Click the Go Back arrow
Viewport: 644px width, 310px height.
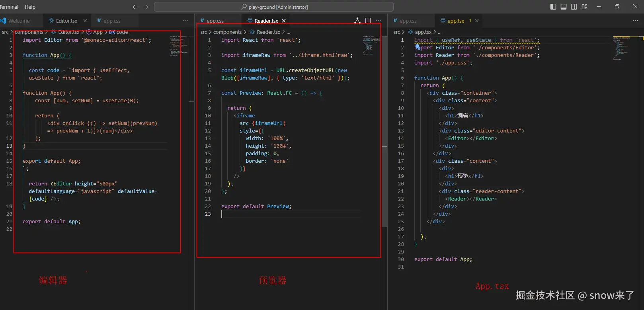point(135,7)
